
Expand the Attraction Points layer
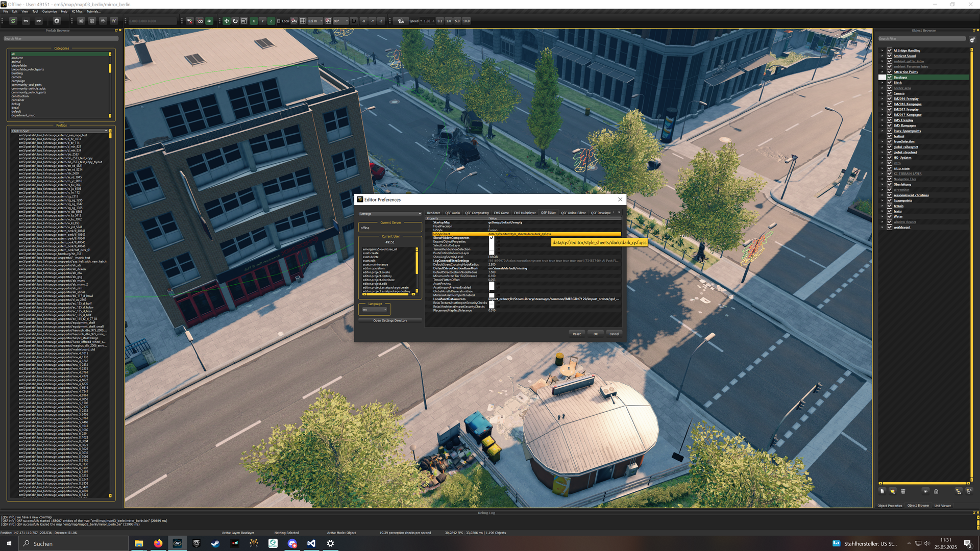[882, 72]
